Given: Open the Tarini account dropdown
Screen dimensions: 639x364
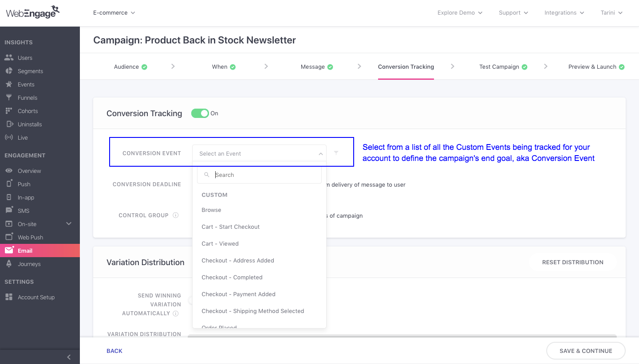Looking at the screenshot, I should tap(611, 12).
